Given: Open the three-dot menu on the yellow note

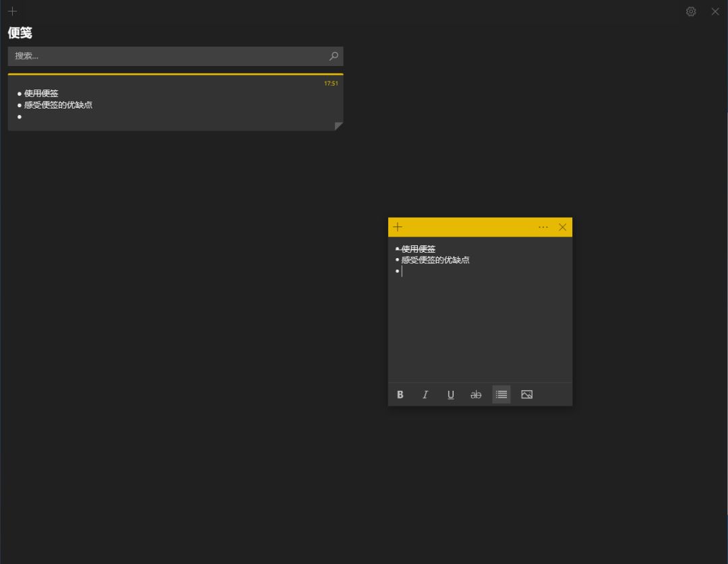Looking at the screenshot, I should pos(543,227).
